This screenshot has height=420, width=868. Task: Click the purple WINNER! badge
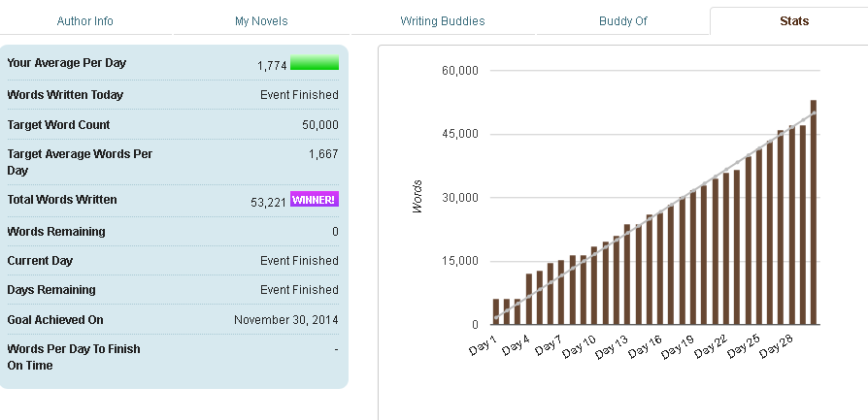click(315, 200)
